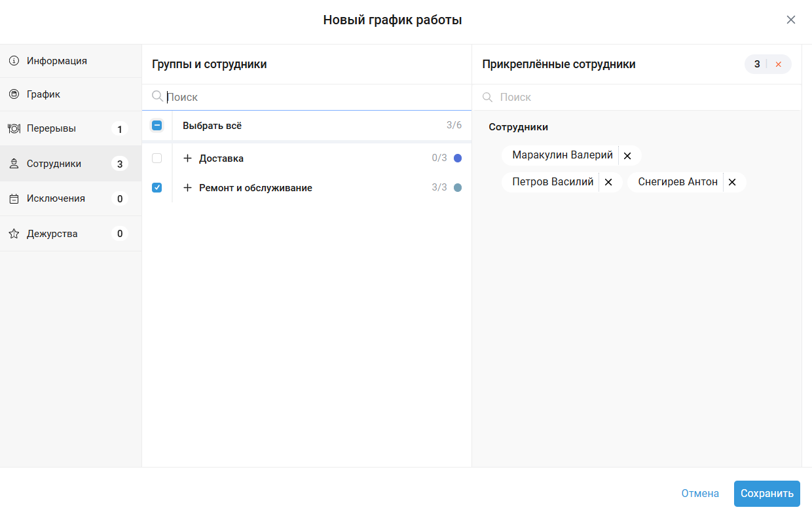The height and width of the screenshot is (516, 812).
Task: Click the star icon beside Дежурства
Action: point(14,234)
